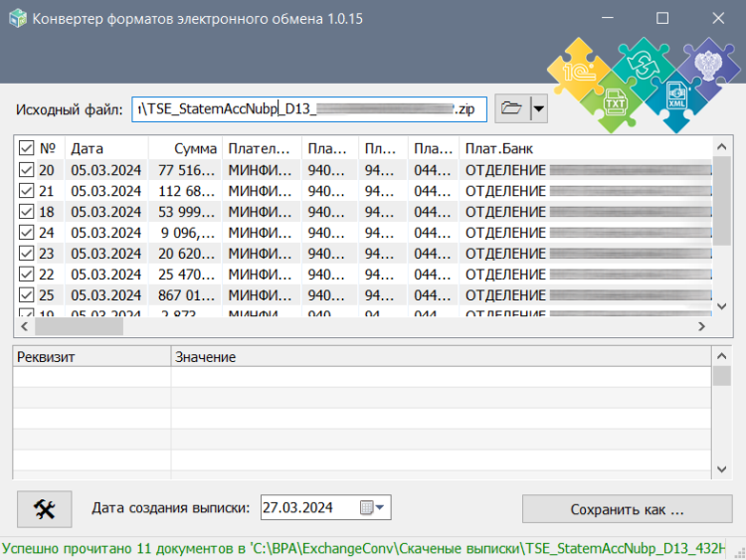Screen dimensions: 746x560
Task: Click inside the Исходный файл path field
Action: coord(308,108)
